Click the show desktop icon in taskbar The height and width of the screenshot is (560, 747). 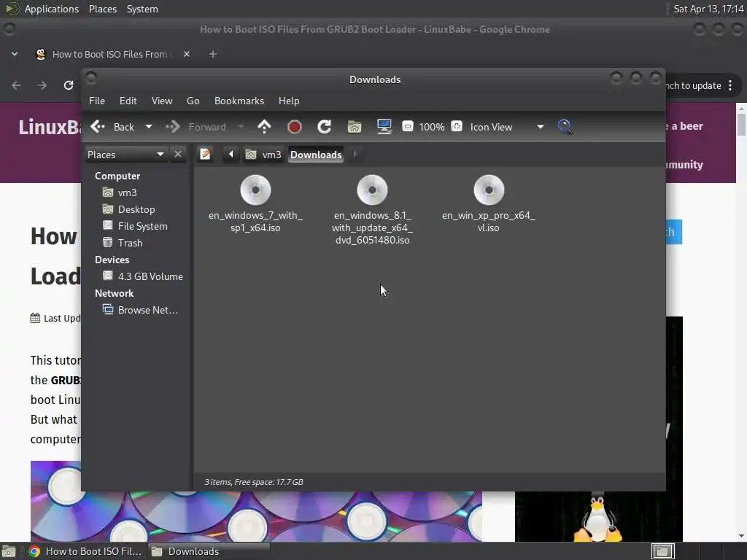[x=9, y=551]
